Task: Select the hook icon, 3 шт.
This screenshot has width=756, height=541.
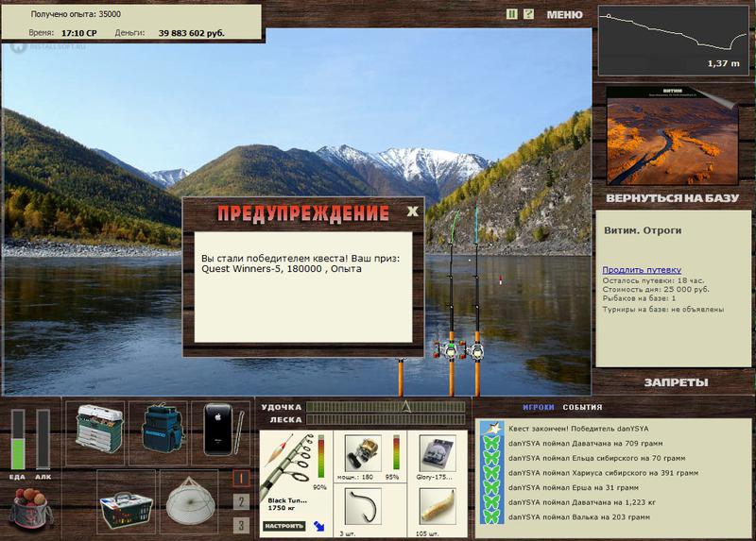Action: coord(363,506)
